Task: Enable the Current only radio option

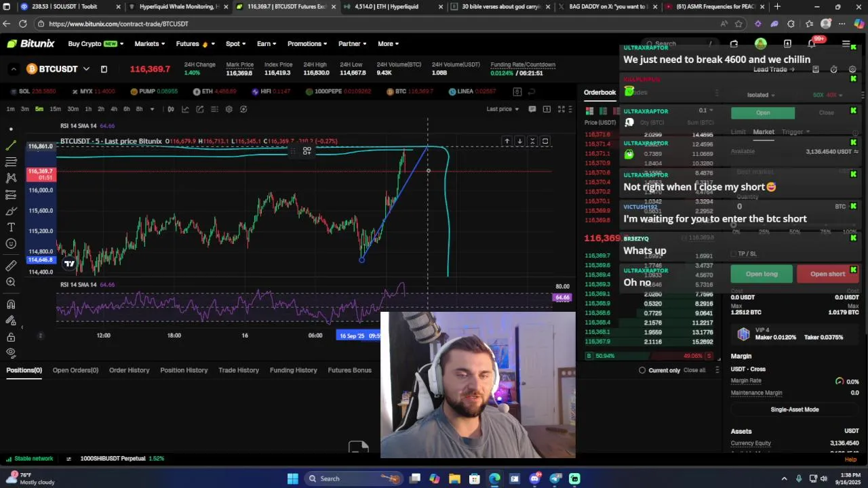Action: coord(642,370)
